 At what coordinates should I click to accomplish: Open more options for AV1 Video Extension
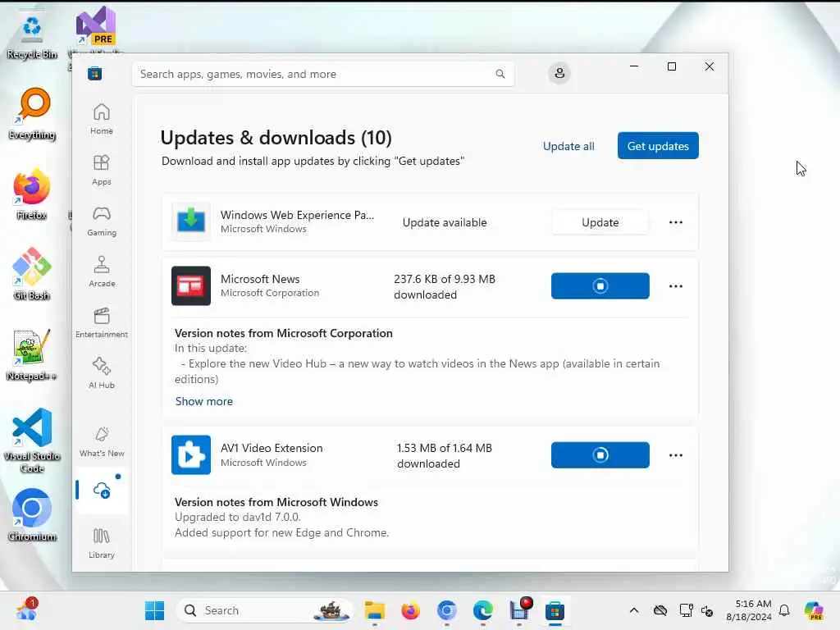[676, 454]
